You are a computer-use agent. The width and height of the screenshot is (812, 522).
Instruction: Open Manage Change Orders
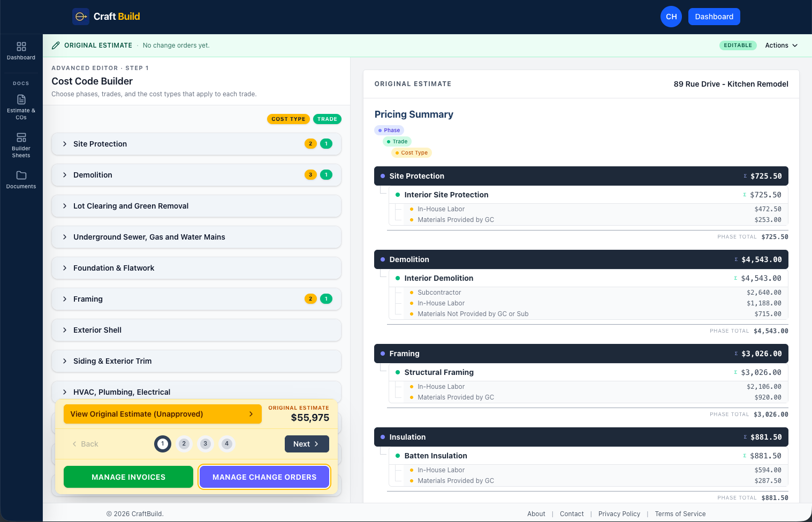click(x=264, y=477)
